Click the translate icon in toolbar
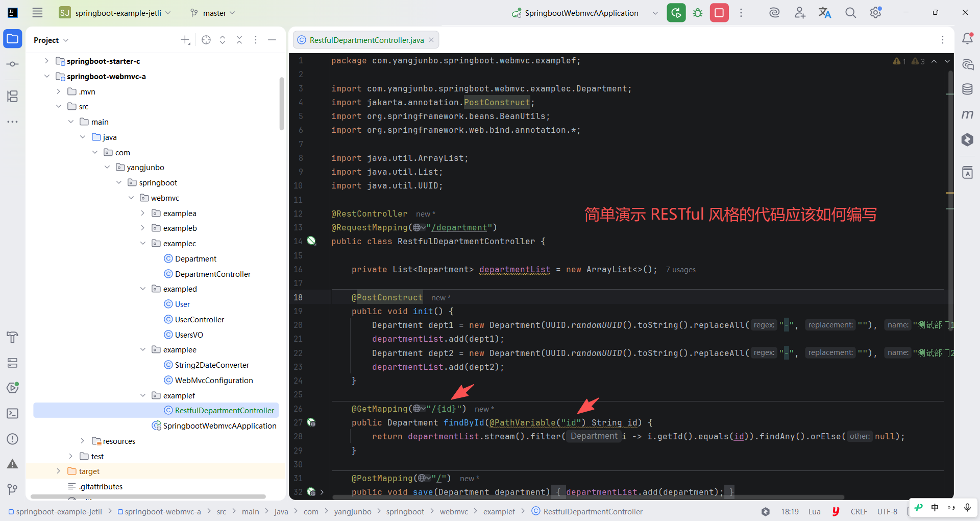This screenshot has width=980, height=521. [825, 13]
